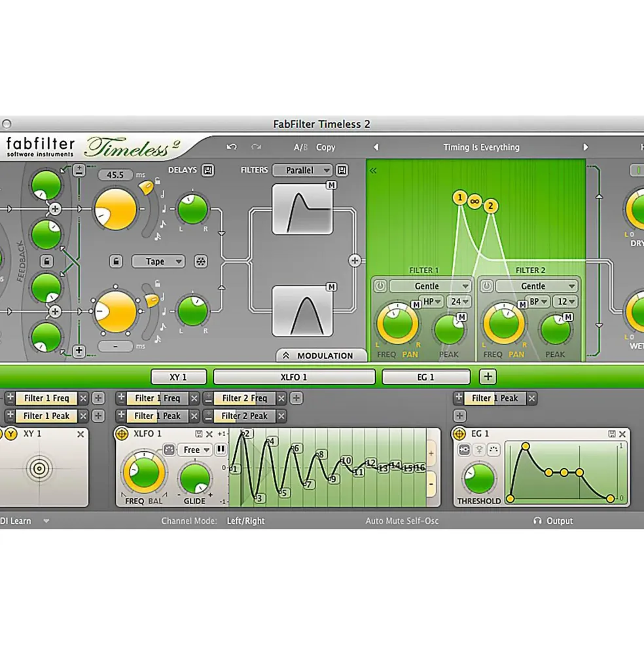Screen dimensions: 644x645
Task: Click the top feedback plus mixer node
Action: [55, 209]
